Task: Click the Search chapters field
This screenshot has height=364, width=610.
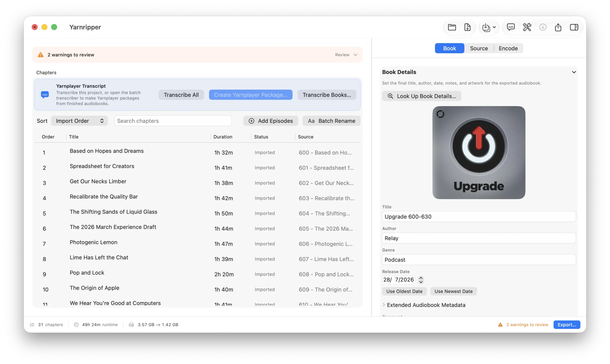Action: pyautogui.click(x=173, y=121)
